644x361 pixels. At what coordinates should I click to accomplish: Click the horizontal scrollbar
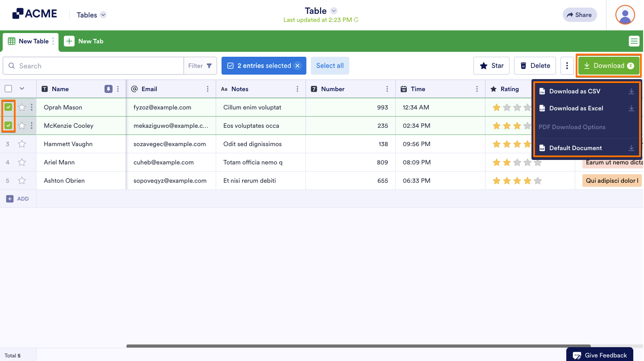click(x=359, y=346)
